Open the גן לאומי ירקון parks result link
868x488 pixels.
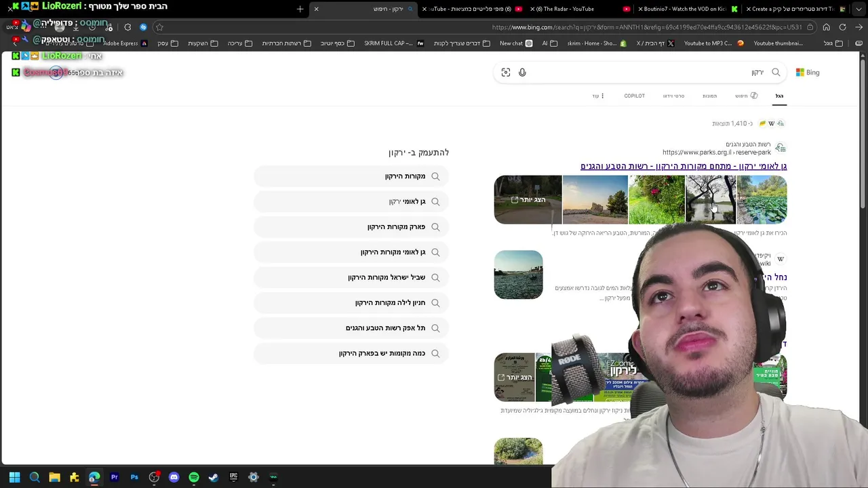coord(684,166)
